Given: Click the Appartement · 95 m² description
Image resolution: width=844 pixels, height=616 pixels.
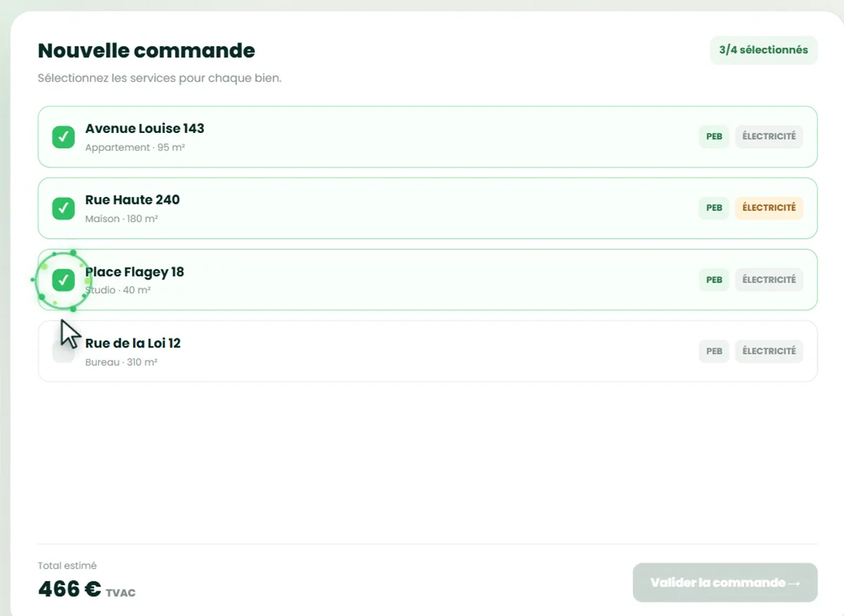Looking at the screenshot, I should [135, 148].
